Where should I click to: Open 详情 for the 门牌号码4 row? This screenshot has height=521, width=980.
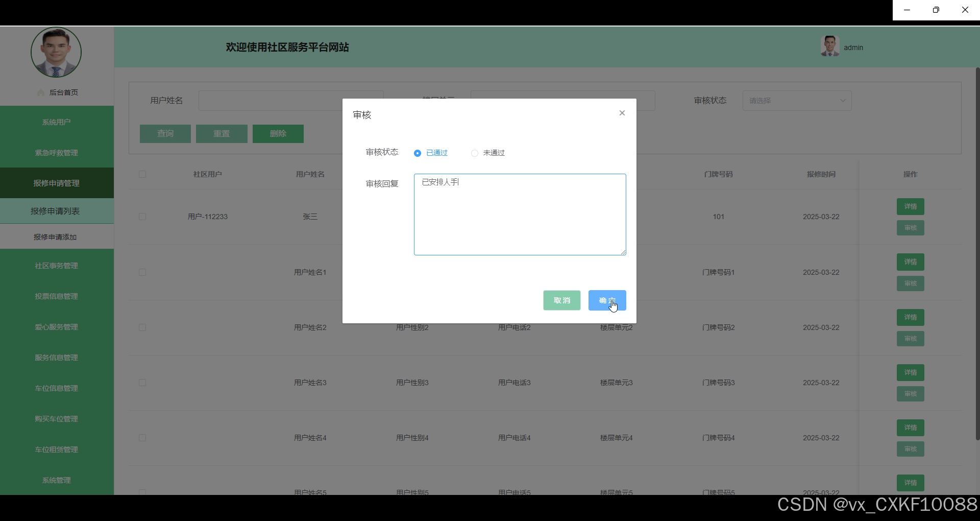911,428
